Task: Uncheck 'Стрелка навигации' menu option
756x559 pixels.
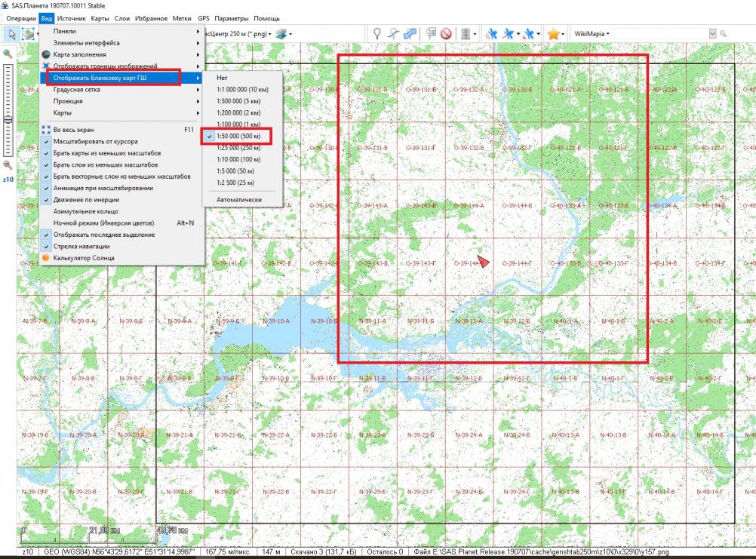Action: (81, 246)
